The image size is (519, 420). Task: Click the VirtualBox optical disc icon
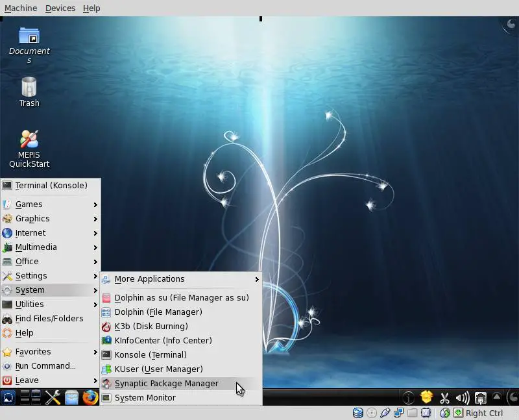pos(372,413)
